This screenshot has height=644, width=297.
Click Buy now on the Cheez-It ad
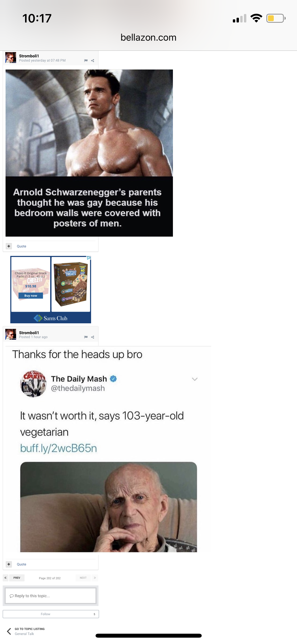[31, 296]
